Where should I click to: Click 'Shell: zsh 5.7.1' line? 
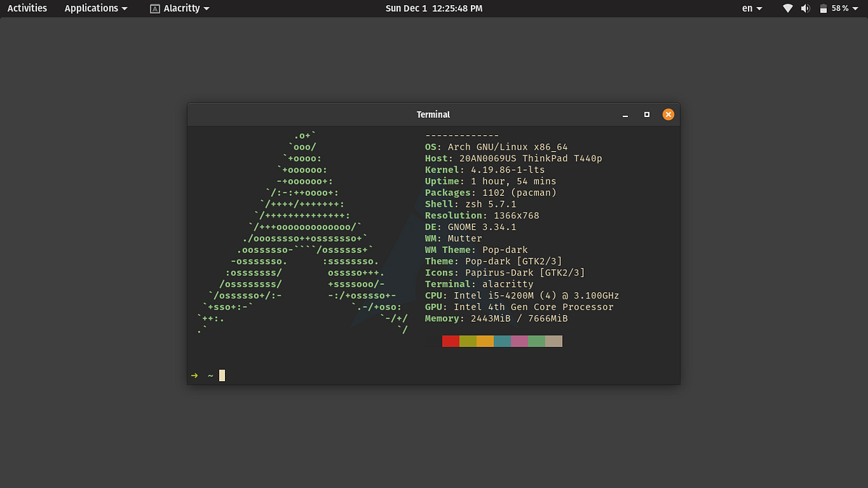tap(471, 204)
